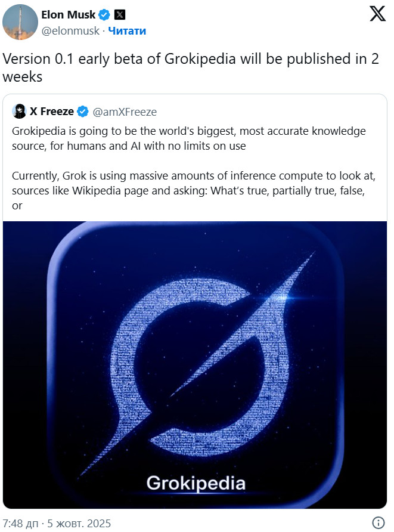This screenshot has height=532, width=394.
Task: Click the Grokipedia caption text in the image
Action: pyautogui.click(x=196, y=482)
